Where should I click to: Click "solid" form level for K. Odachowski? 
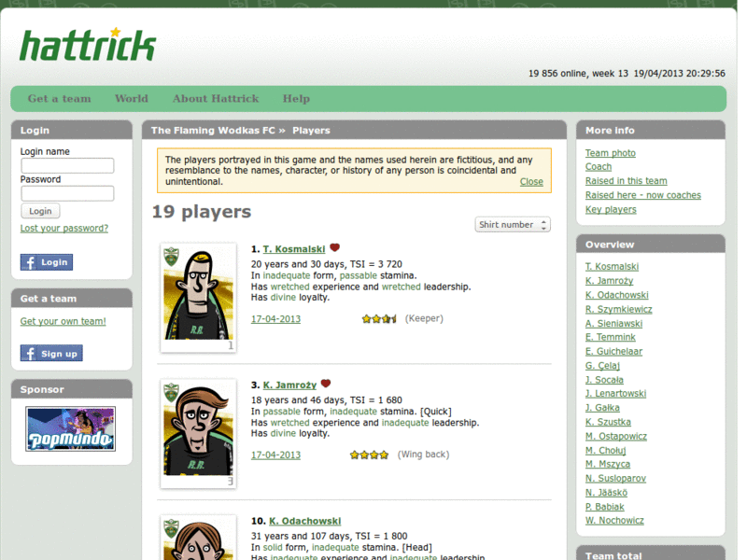pyautogui.click(x=273, y=548)
